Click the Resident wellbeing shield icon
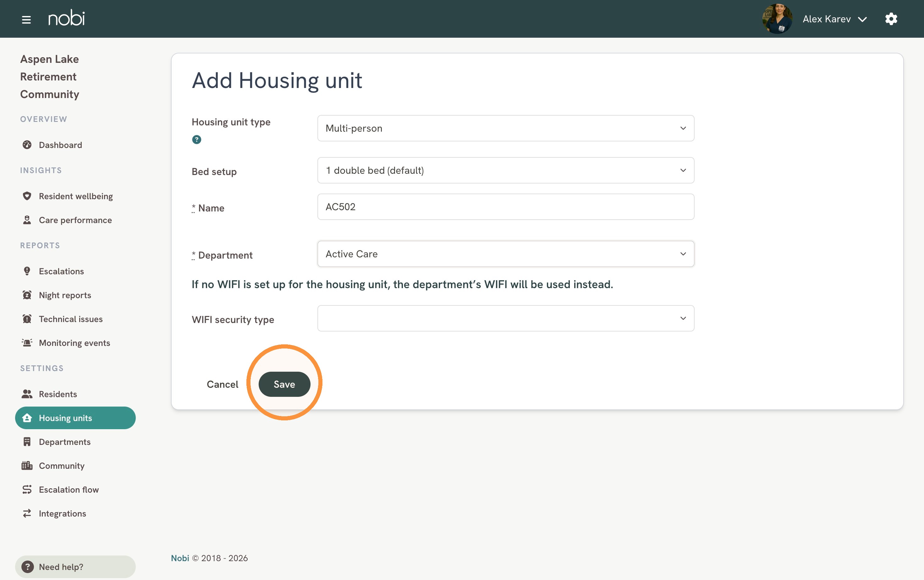Image resolution: width=924 pixels, height=580 pixels. click(x=27, y=196)
